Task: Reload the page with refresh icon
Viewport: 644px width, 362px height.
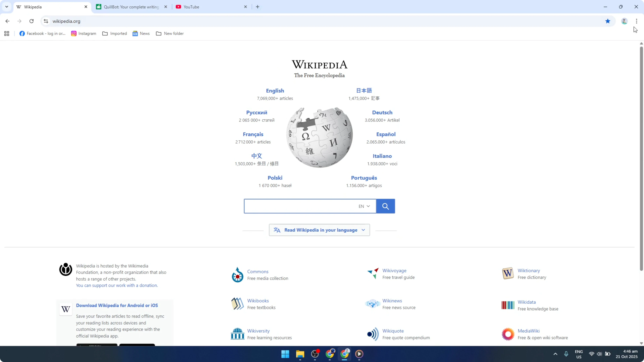Action: 31,21
